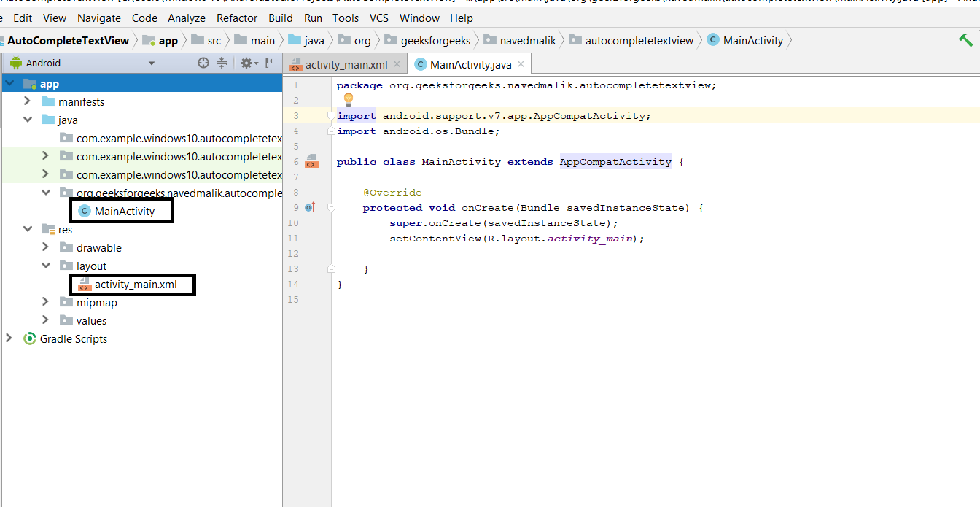Collapse the app module node
Viewport: 980px width, 507px height.
click(x=9, y=84)
